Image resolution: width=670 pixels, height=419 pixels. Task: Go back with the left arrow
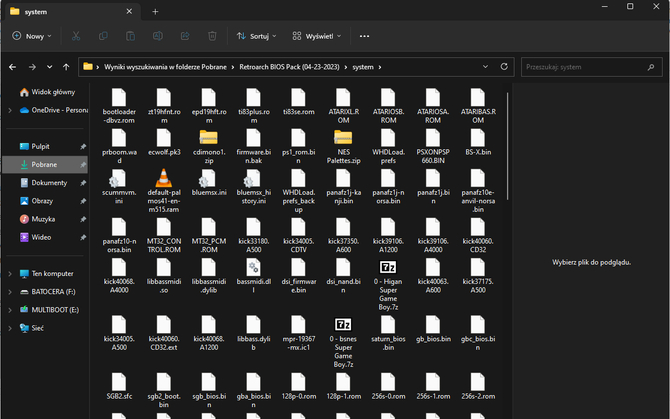click(x=12, y=67)
